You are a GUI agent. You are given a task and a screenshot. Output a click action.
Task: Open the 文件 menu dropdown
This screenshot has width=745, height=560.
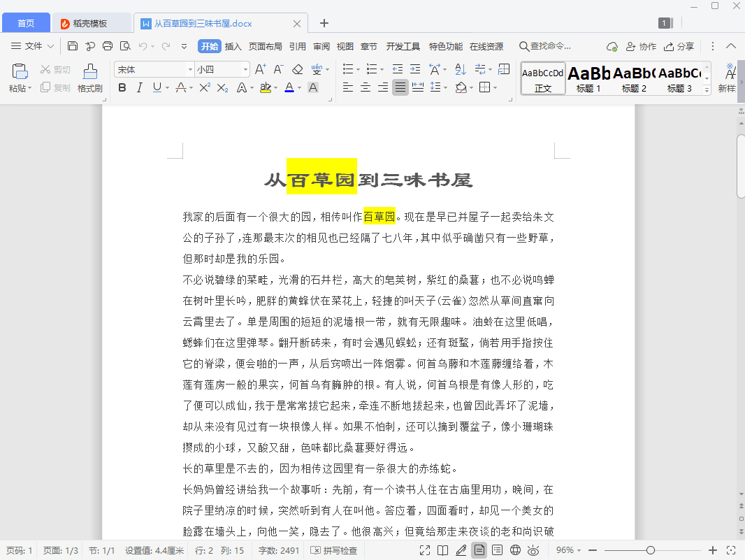pyautogui.click(x=32, y=46)
